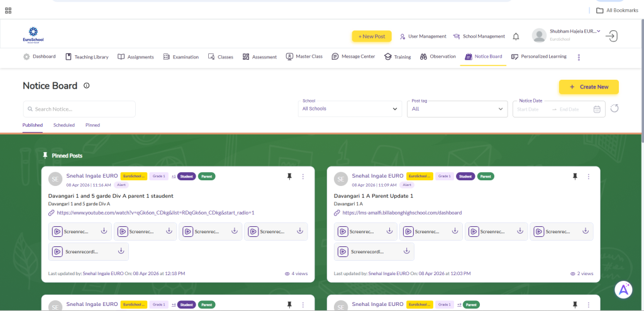Screen dimensions: 644x311
Task: Unpin the Davangari 1 and 5 garde post
Action: (289, 177)
